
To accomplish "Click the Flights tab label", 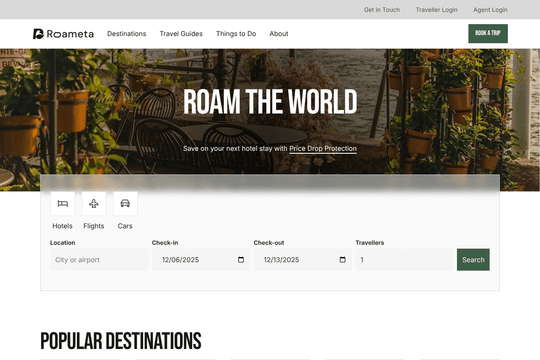I will click(x=94, y=226).
